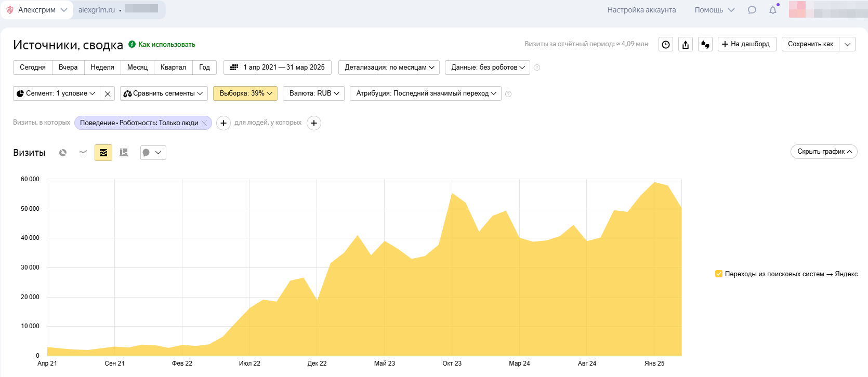Viewport: 868px width, 377px height.
Task: Click the На дашборд button
Action: (x=747, y=44)
